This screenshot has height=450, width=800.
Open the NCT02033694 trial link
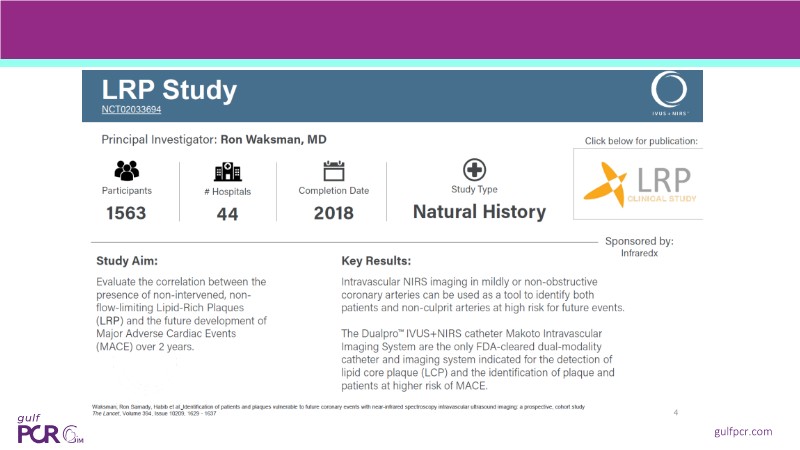[x=130, y=108]
